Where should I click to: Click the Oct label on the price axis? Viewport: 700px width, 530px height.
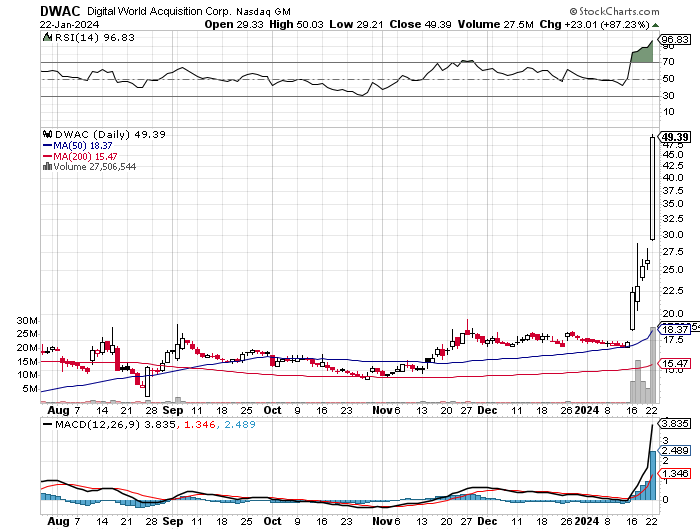pos(272,410)
